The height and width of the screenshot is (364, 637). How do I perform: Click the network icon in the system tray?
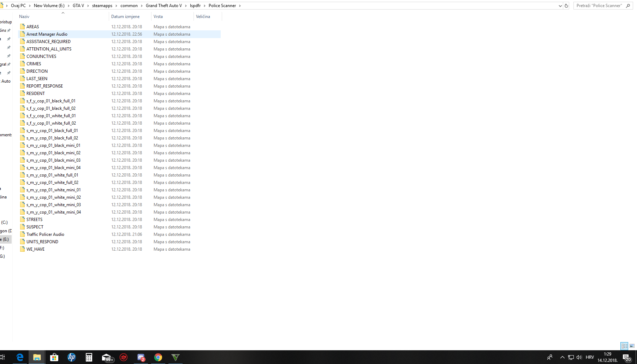(571, 357)
